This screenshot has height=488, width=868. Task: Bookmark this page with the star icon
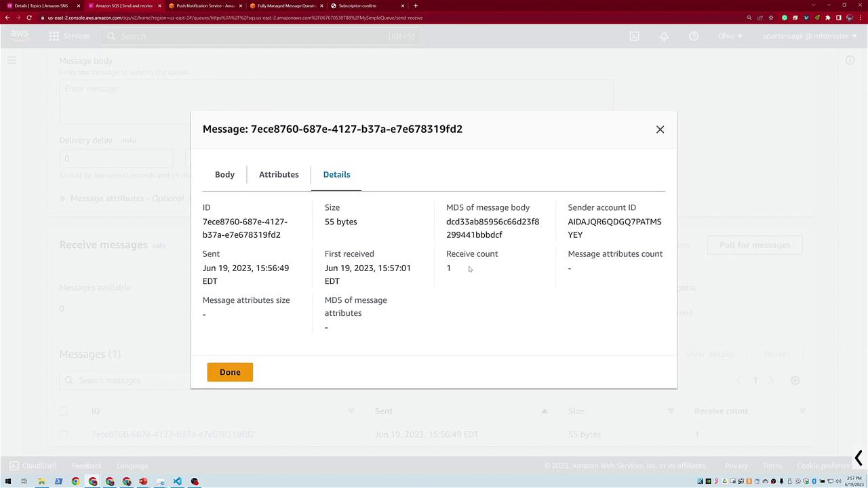tap(771, 18)
